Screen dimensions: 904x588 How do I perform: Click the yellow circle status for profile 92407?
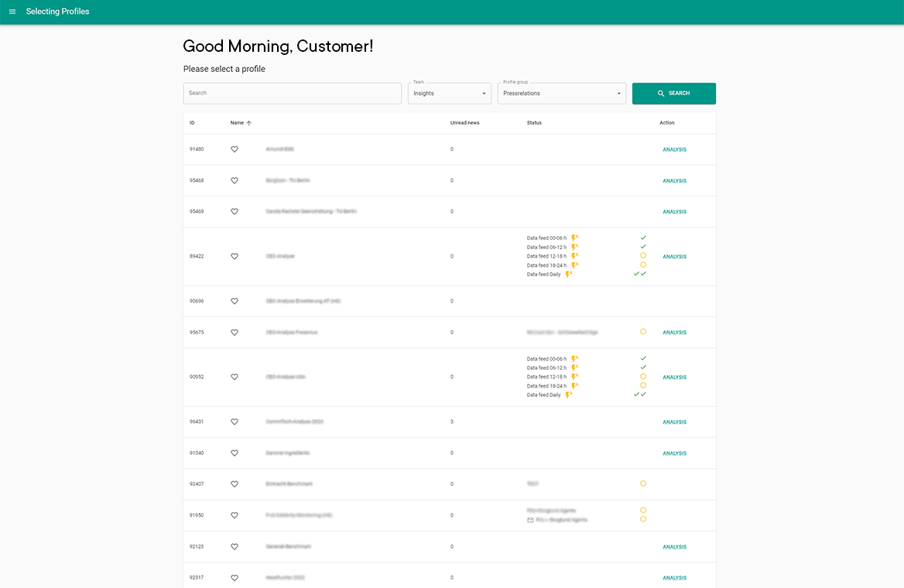(643, 484)
